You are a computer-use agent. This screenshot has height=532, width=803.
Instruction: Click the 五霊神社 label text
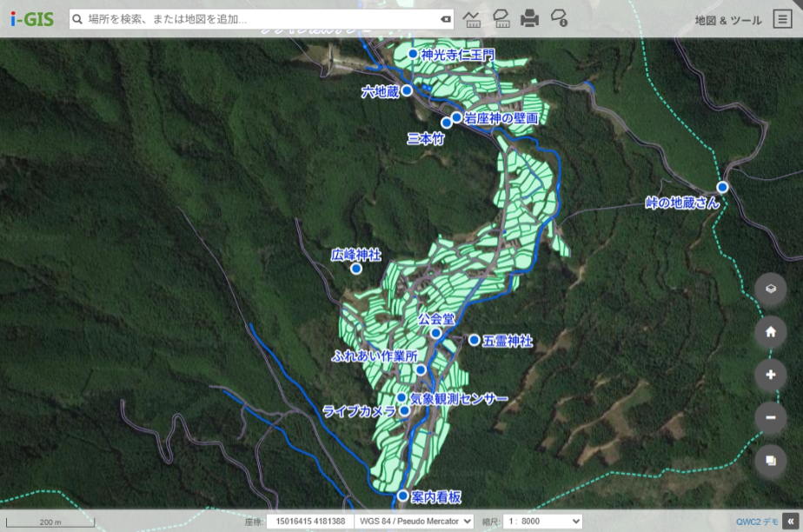click(508, 341)
